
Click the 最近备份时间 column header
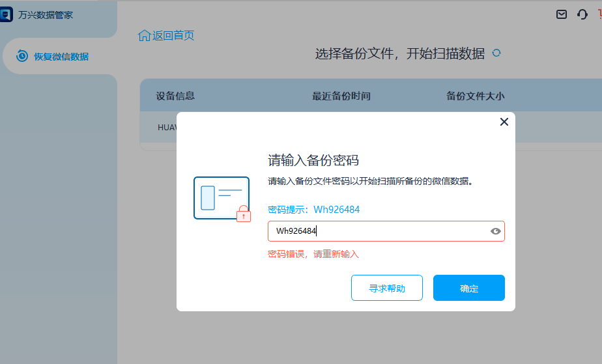point(341,96)
